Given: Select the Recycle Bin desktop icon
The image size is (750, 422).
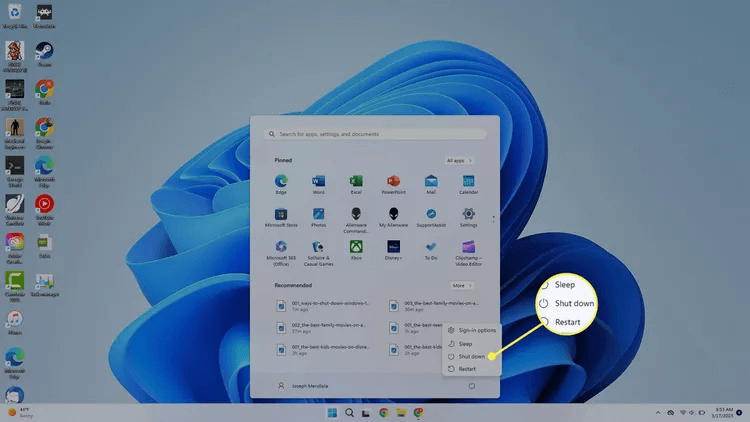Looking at the screenshot, I should tap(15, 16).
